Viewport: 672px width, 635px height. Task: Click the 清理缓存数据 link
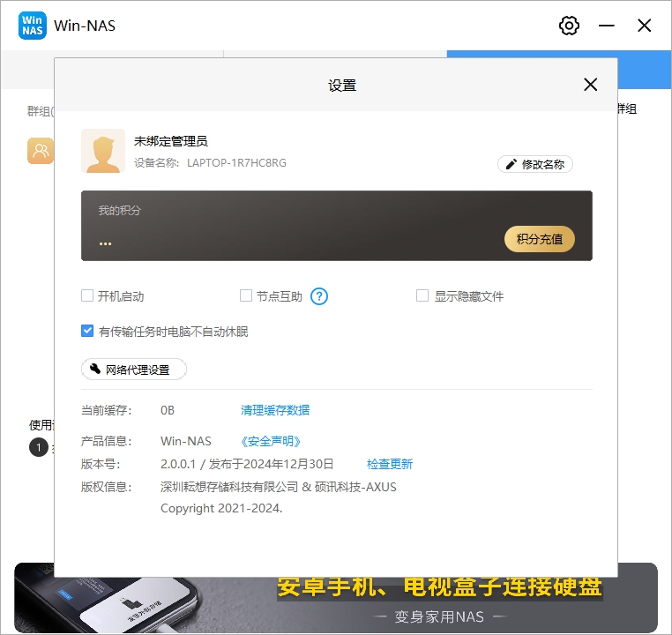coord(275,410)
